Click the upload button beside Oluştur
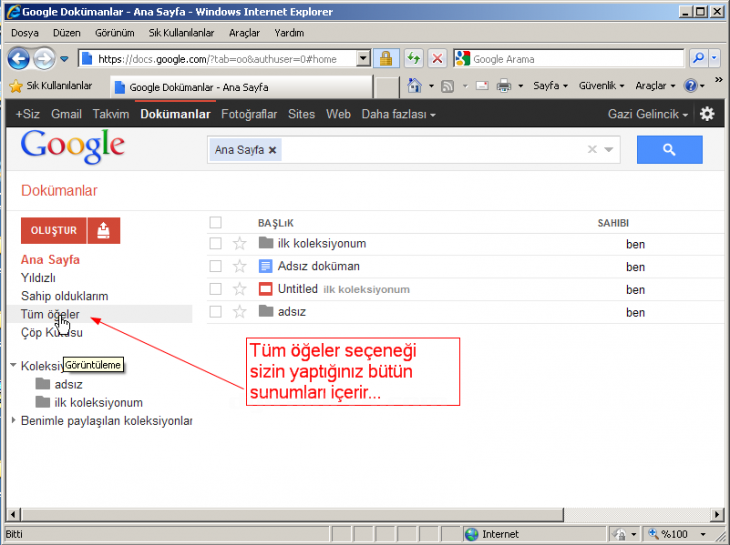The width and height of the screenshot is (730, 545). pyautogui.click(x=104, y=230)
